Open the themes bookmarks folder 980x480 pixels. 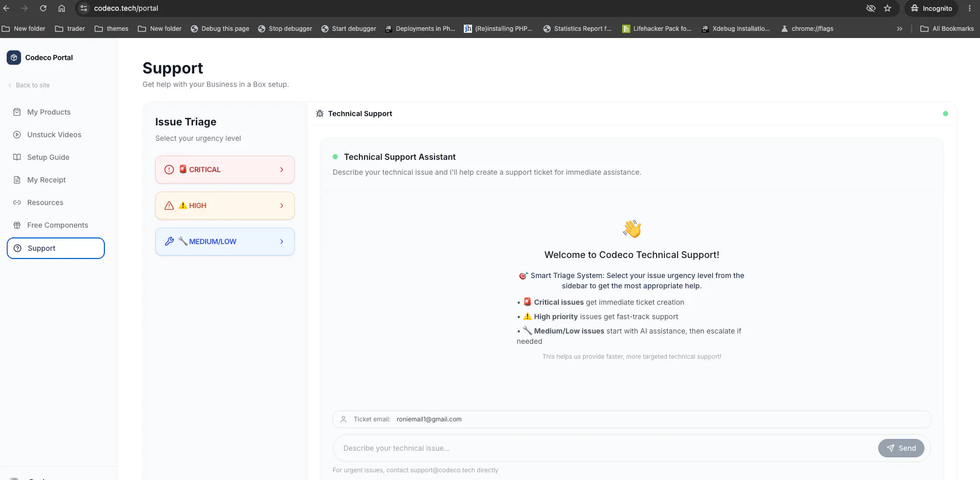click(x=112, y=29)
